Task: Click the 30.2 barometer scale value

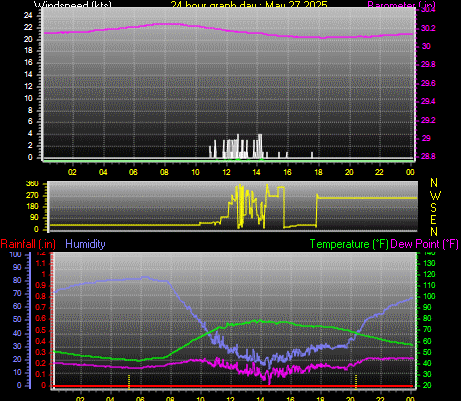Action: tap(428, 28)
